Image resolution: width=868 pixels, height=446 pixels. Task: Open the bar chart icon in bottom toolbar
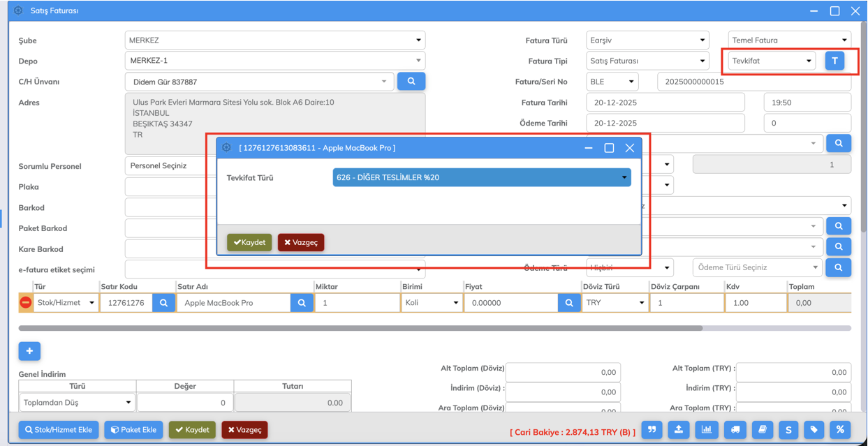[707, 430]
